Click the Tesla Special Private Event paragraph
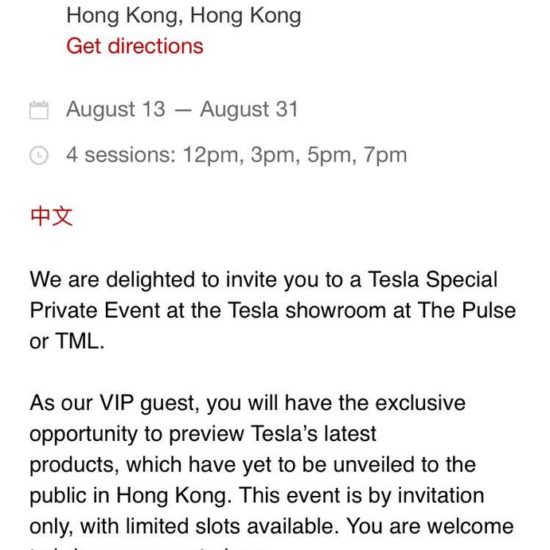The width and height of the screenshot is (550, 550). [x=273, y=310]
